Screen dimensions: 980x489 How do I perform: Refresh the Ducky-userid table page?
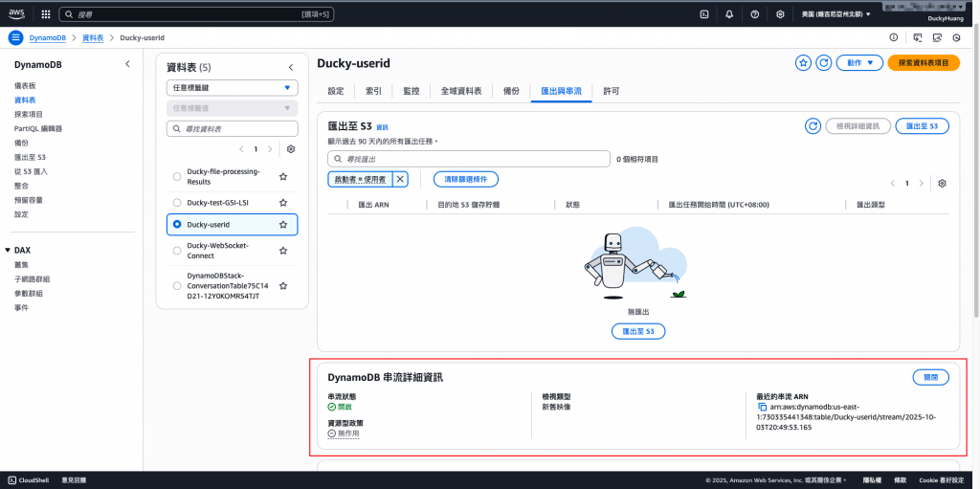click(x=824, y=63)
